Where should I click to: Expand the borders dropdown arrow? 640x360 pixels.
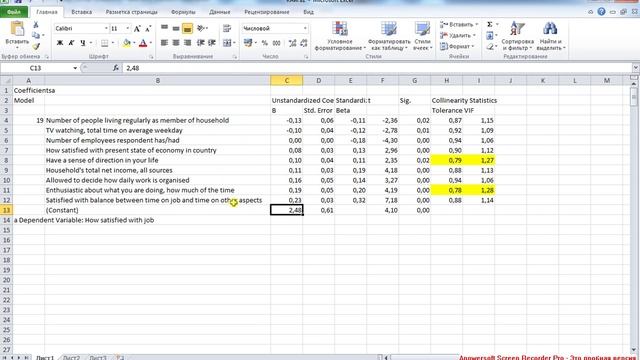[113, 43]
